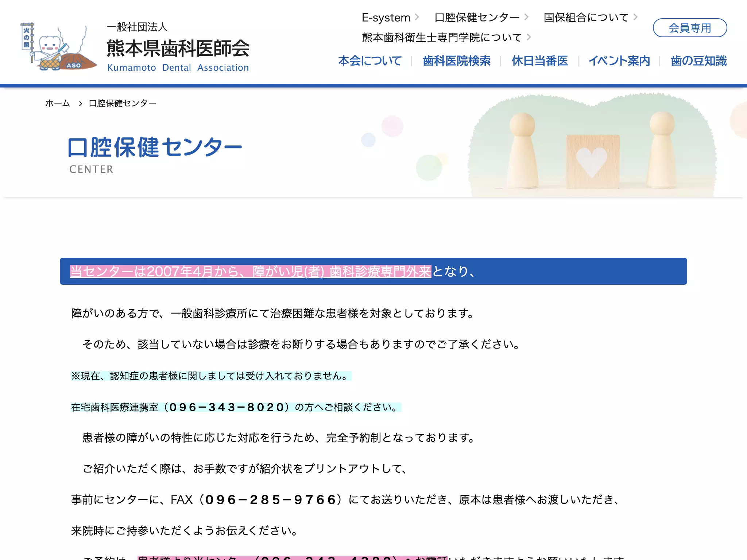Click phone number 096-343-8020
This screenshot has width=747, height=560.
pyautogui.click(x=227, y=407)
